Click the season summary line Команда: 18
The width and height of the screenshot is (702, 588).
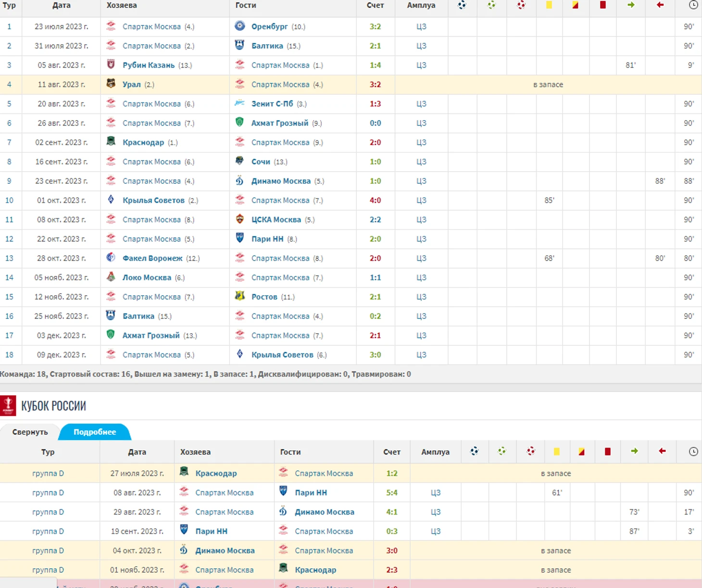(205, 374)
